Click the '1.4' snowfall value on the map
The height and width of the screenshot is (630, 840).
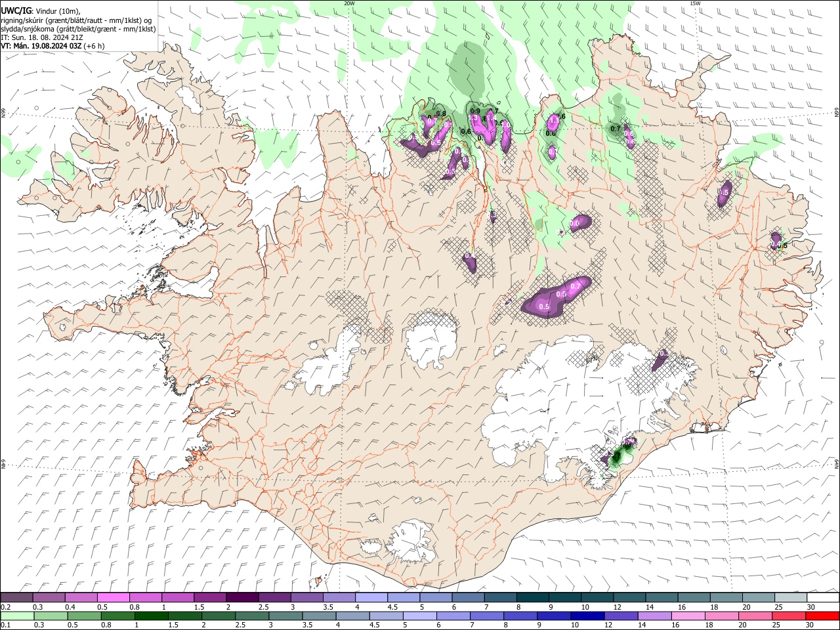492,117
